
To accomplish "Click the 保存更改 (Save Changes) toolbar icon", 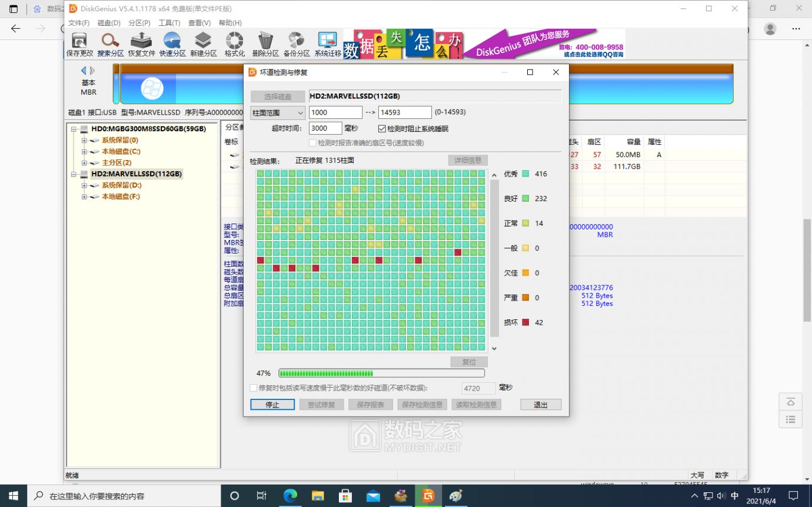I will click(x=79, y=45).
